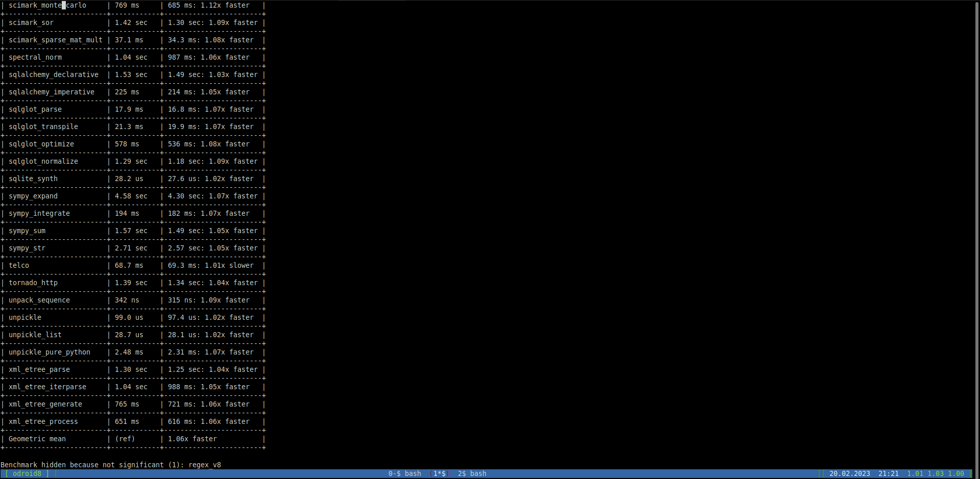The image size is (980, 479).
Task: Click the sqlglot_normalize benchmark name
Action: point(43,162)
